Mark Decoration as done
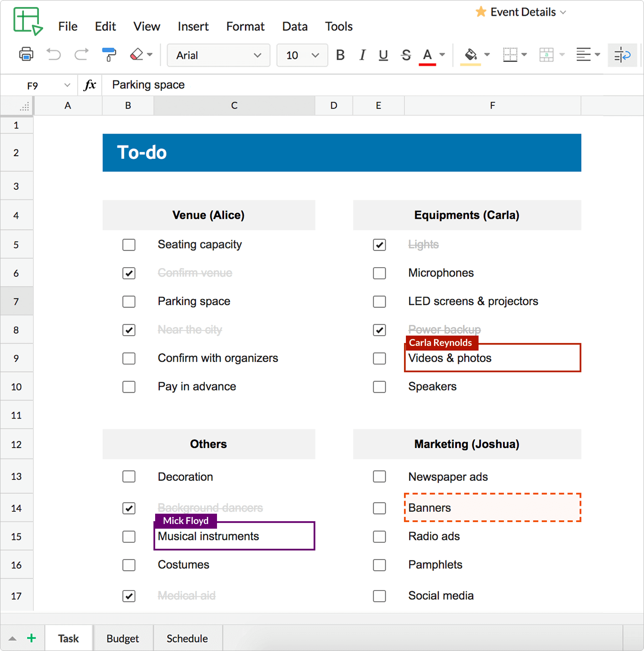Viewport: 644px width, 651px height. [128, 477]
